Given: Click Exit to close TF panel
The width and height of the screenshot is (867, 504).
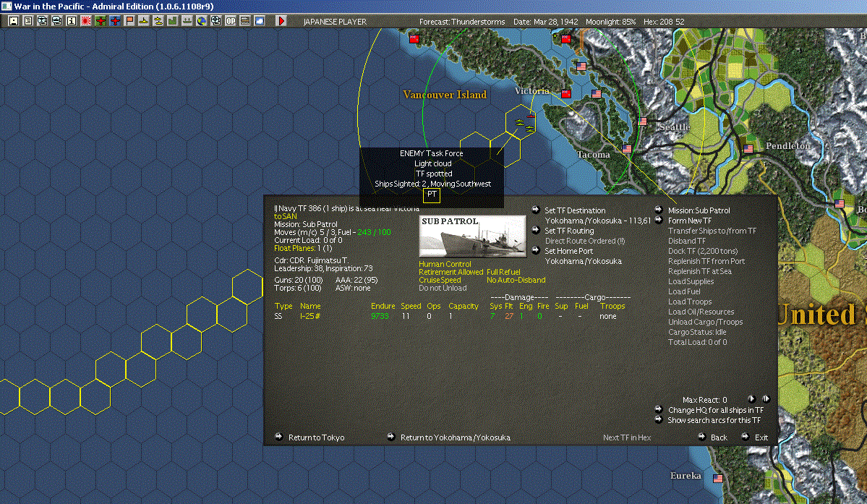Looking at the screenshot, I should click(x=761, y=437).
